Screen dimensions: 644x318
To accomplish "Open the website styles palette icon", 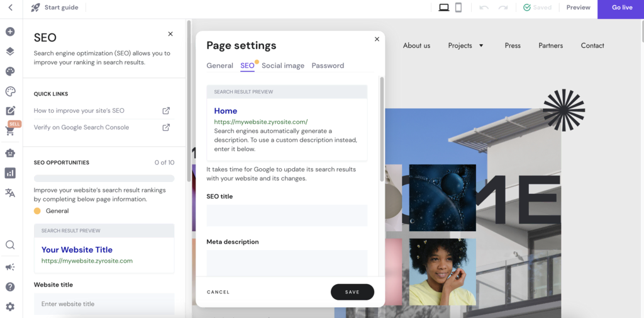I will [x=10, y=71].
